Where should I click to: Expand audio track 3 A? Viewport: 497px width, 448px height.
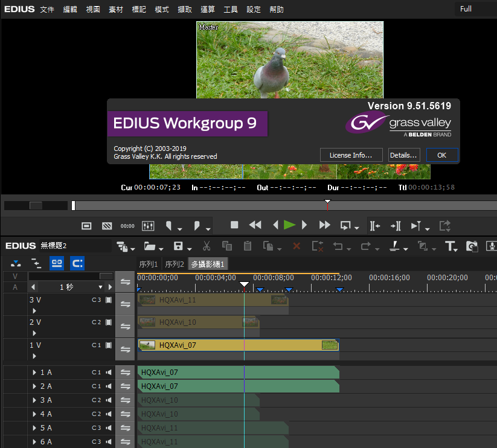coord(34,400)
